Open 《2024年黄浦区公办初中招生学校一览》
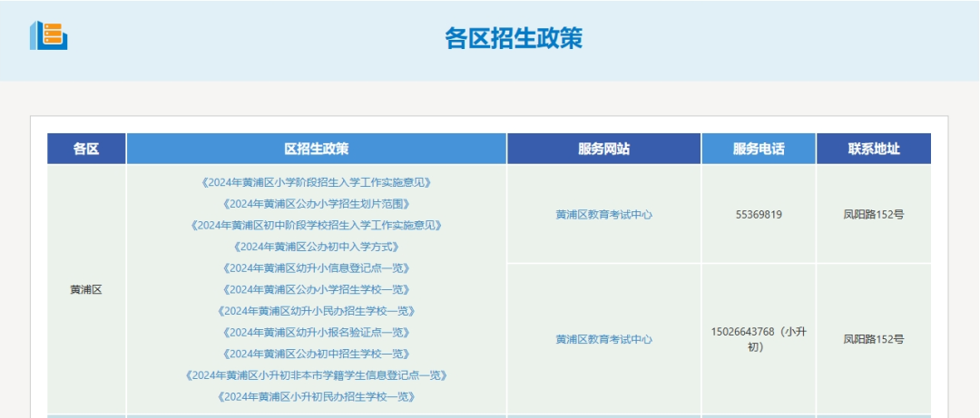980x418 pixels. [317, 354]
